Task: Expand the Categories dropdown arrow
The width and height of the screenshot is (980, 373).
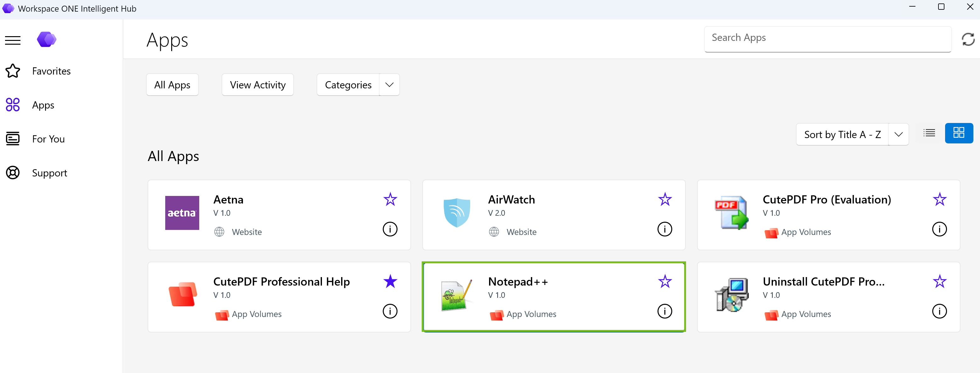Action: pyautogui.click(x=389, y=85)
